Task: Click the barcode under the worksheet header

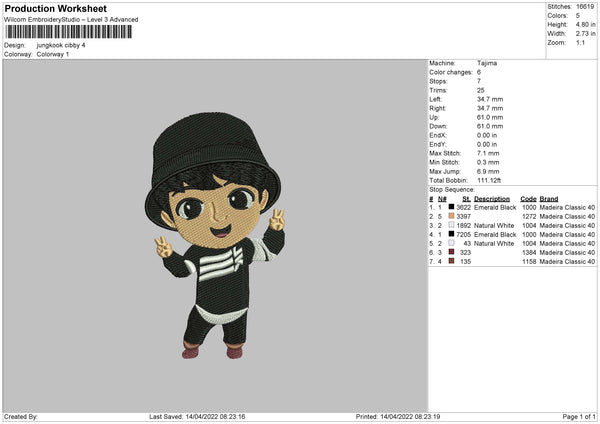Action: click(68, 32)
